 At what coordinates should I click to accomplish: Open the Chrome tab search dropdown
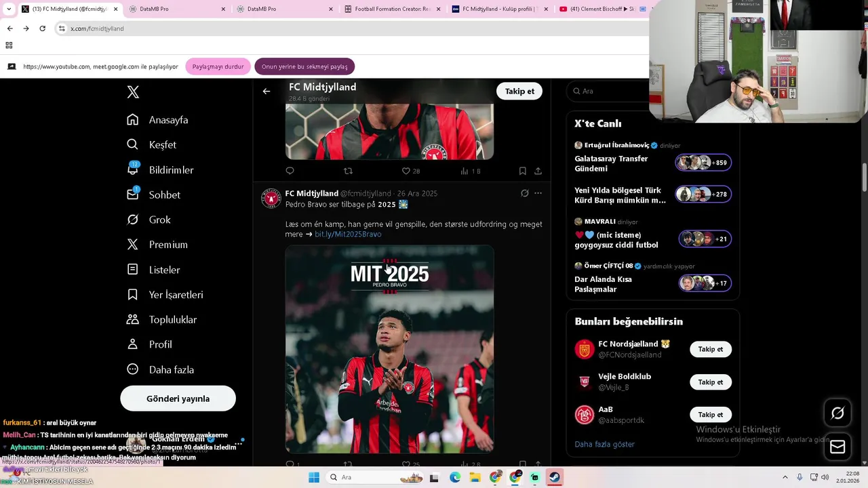point(9,9)
